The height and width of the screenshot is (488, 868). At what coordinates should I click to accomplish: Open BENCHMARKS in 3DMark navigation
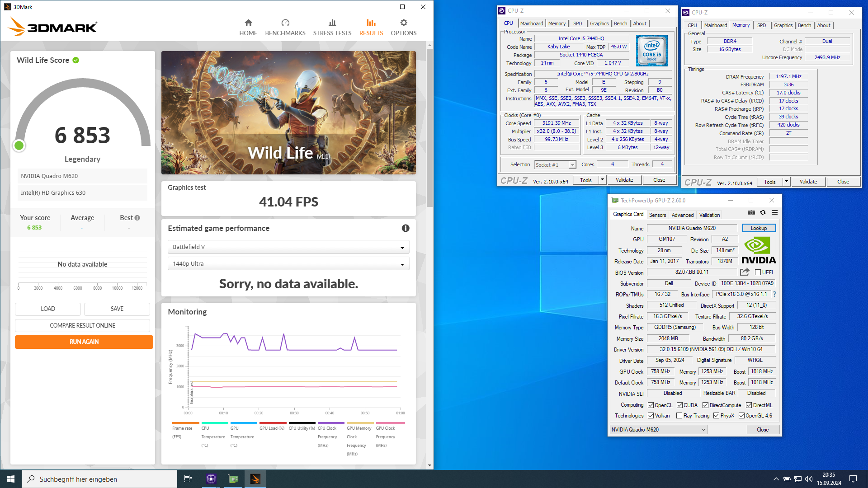tap(285, 28)
